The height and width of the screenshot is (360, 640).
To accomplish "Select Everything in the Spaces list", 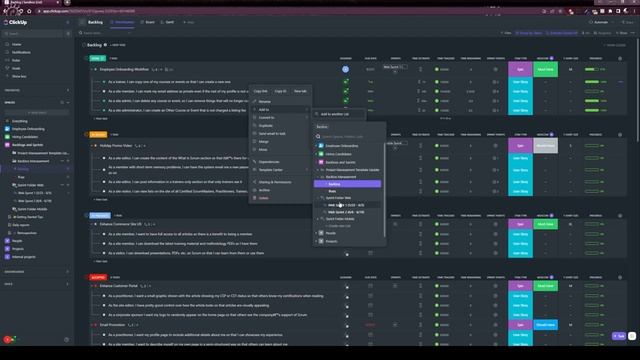I will (x=20, y=121).
